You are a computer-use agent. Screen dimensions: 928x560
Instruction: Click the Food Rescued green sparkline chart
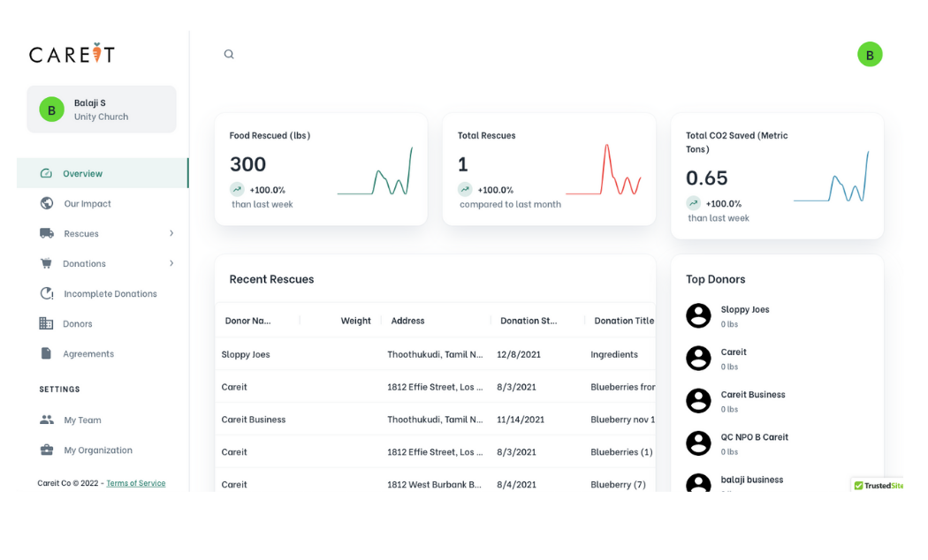point(376,170)
